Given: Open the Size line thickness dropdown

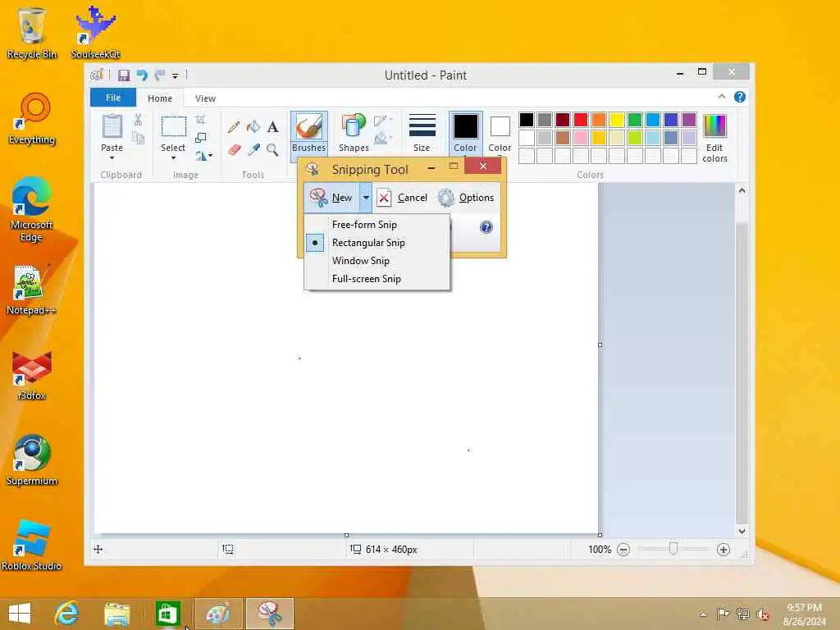Looking at the screenshot, I should tap(422, 133).
